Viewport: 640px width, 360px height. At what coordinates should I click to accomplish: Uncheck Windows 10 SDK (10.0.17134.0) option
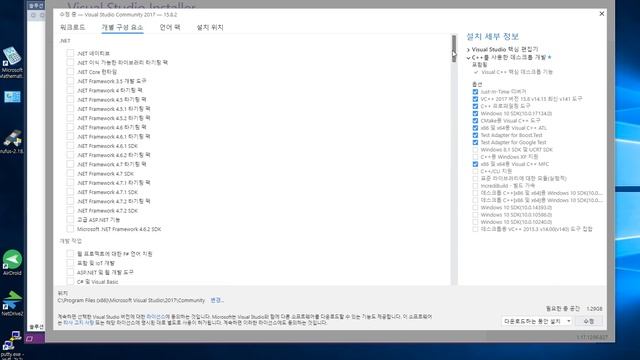pos(475,113)
